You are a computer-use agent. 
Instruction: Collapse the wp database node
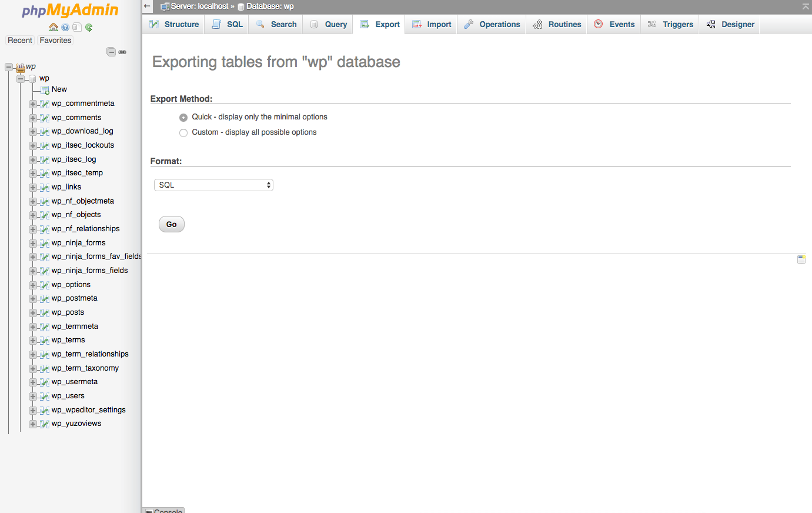[x=21, y=78]
